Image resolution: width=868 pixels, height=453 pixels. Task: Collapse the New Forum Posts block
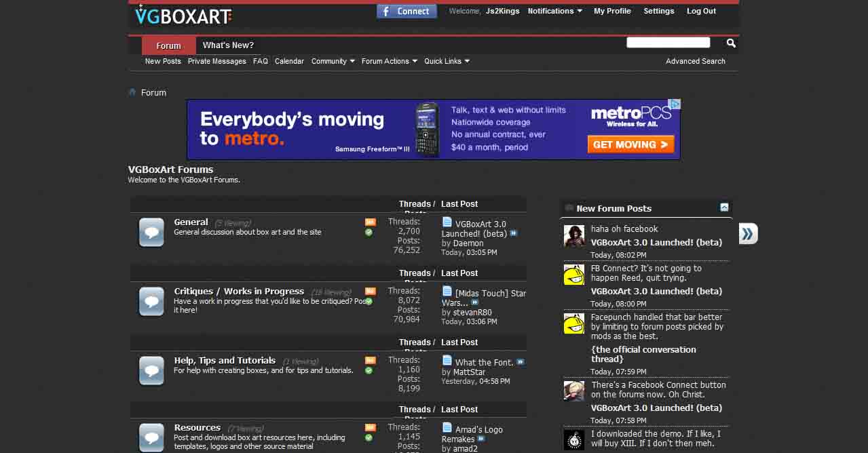[724, 208]
